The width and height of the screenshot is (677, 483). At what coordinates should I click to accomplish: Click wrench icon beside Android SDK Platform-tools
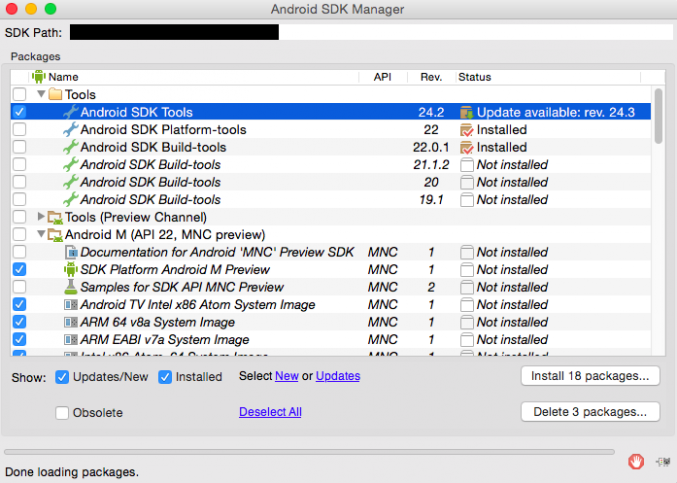point(70,129)
